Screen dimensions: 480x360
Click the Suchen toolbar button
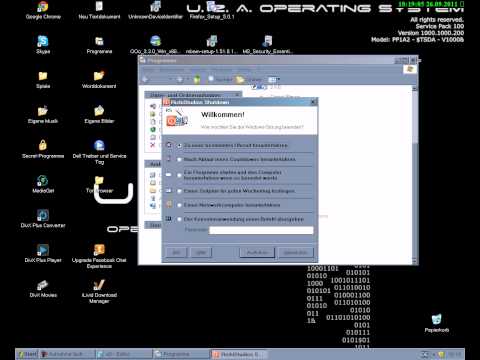(220, 79)
